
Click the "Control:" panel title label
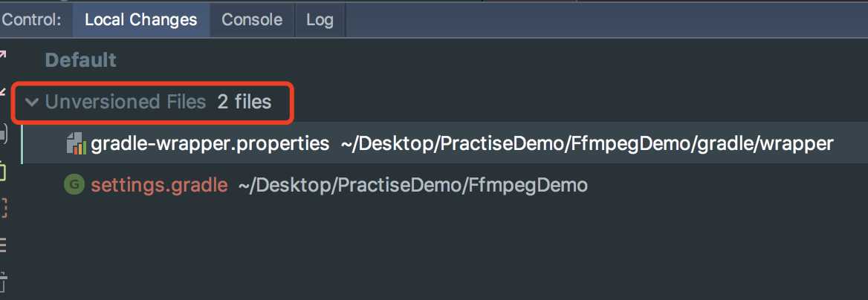point(31,20)
